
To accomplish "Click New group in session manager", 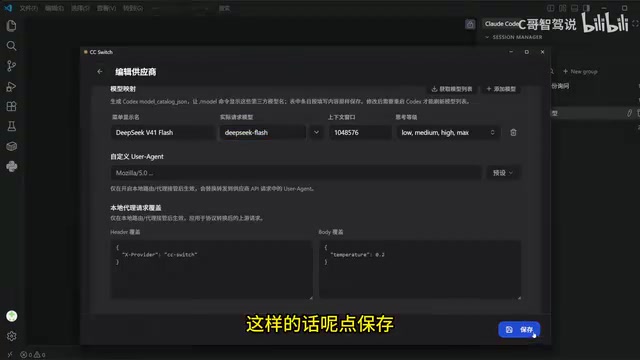I will pyautogui.click(x=580, y=71).
